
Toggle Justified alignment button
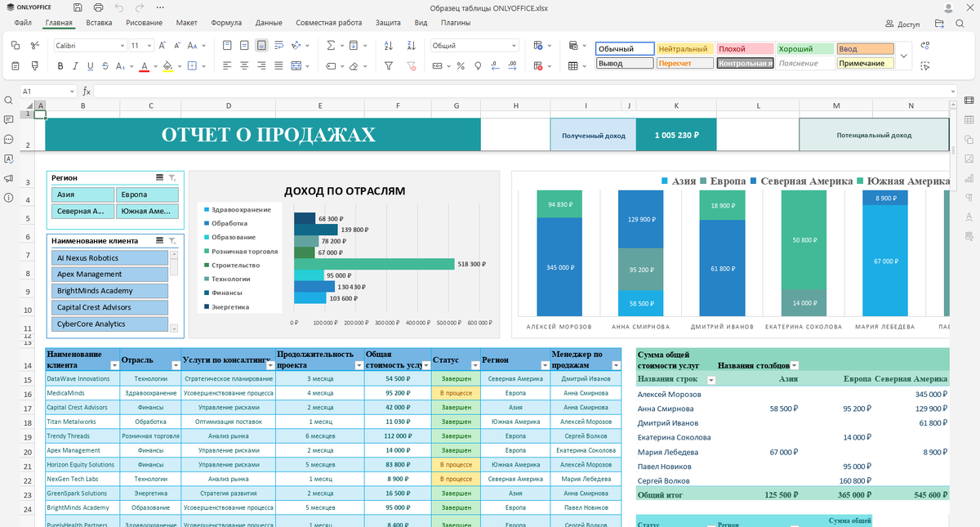279,65
